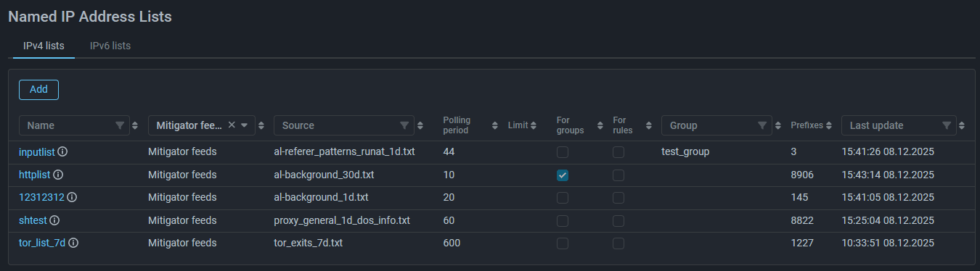Open the Mitigator feeds dropdown arrow
Viewport: 980px width, 271px height.
[x=245, y=125]
